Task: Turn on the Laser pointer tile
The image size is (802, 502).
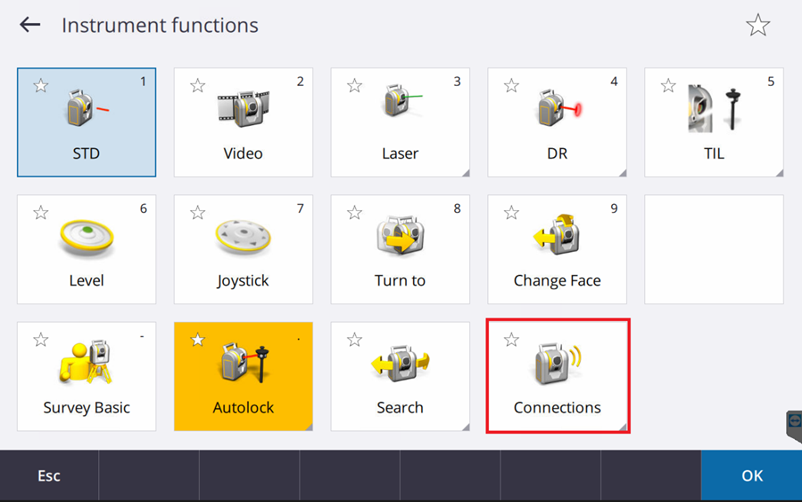Action: [400, 122]
